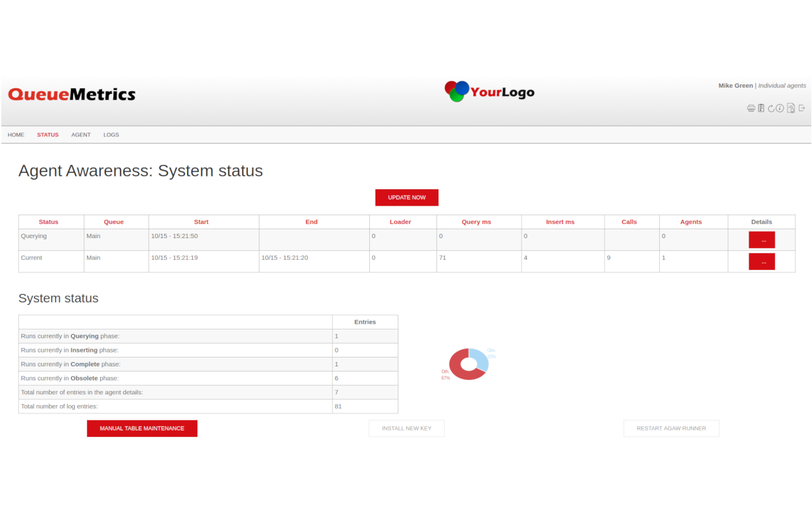This screenshot has width=812, height=508.
Task: Go to the HOME menu item
Action: tap(16, 135)
